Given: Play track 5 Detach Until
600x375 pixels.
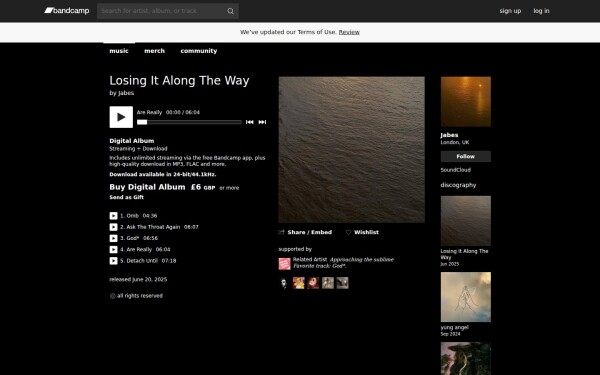Looking at the screenshot, I should point(113,261).
